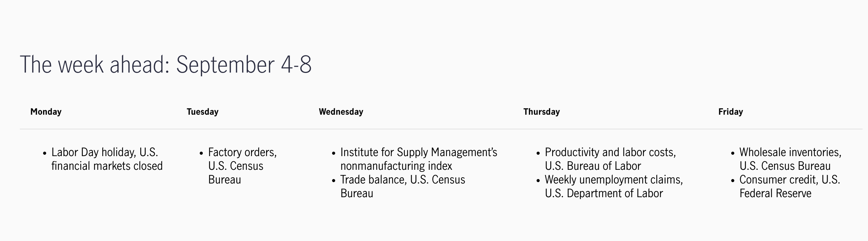Click the Labor Day holiday item
Screen dimensions: 868x241
coord(107,159)
